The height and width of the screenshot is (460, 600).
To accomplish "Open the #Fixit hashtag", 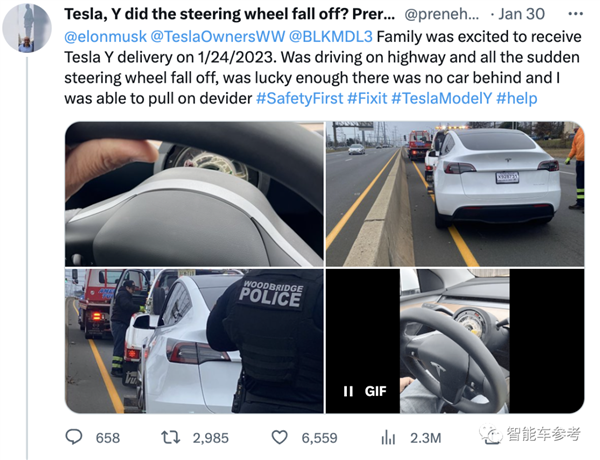I will (x=367, y=98).
